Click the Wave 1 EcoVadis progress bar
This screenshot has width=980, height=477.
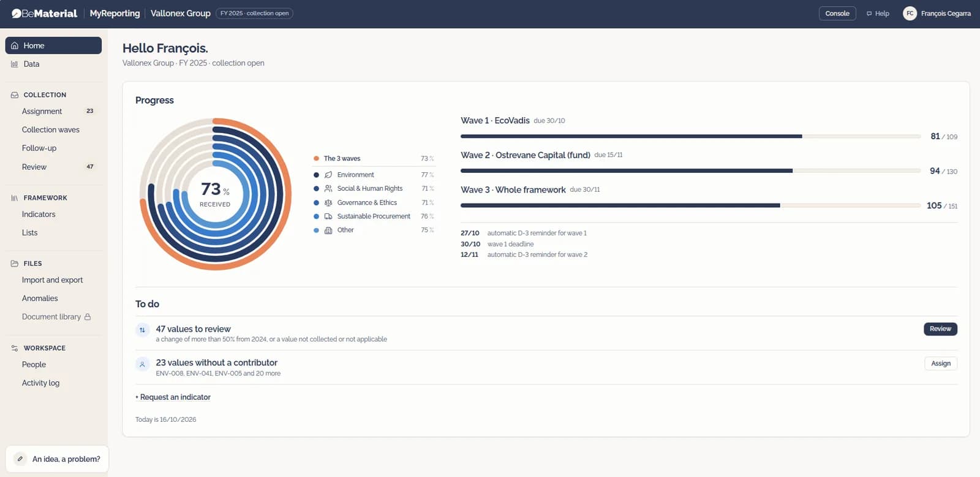(691, 136)
